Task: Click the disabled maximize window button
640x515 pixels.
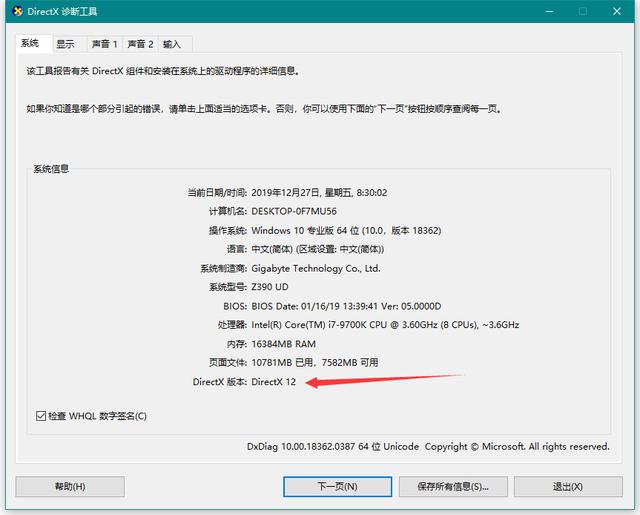Action: tap(583, 11)
